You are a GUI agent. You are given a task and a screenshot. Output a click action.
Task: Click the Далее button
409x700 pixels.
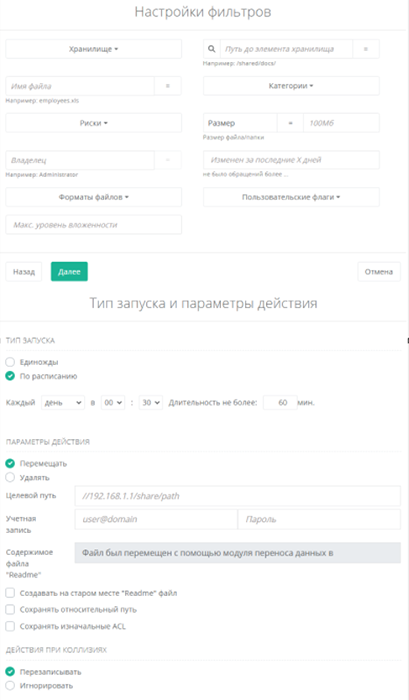(x=69, y=272)
